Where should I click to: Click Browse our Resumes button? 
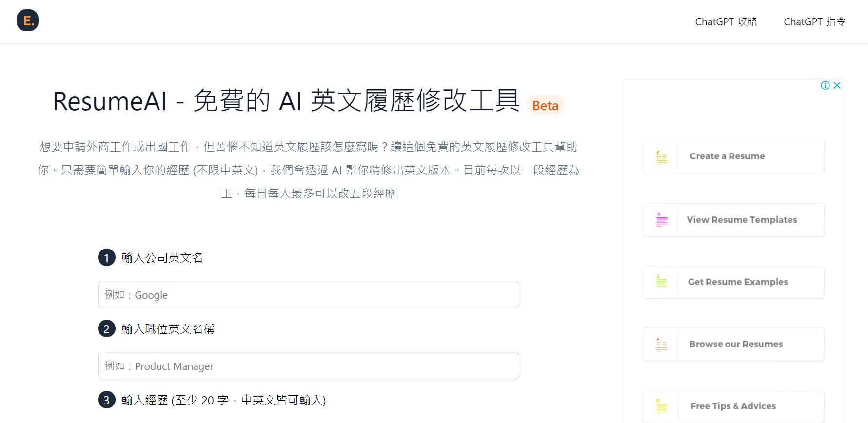click(x=736, y=344)
